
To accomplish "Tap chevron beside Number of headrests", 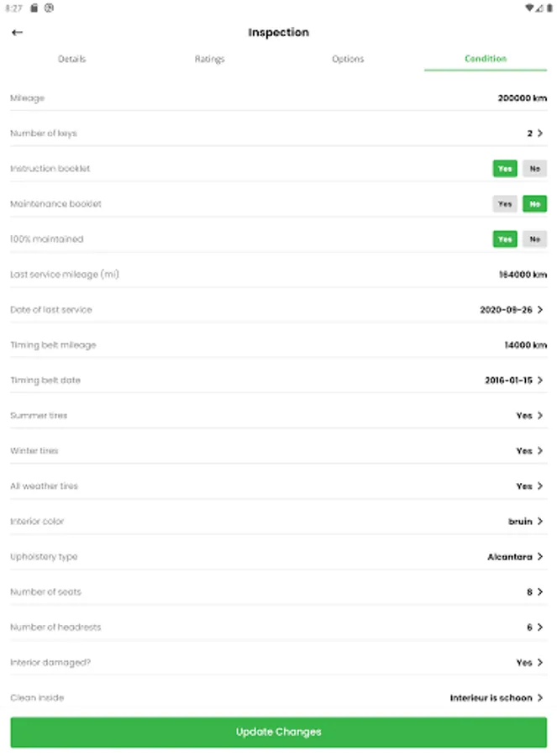I will (x=540, y=627).
